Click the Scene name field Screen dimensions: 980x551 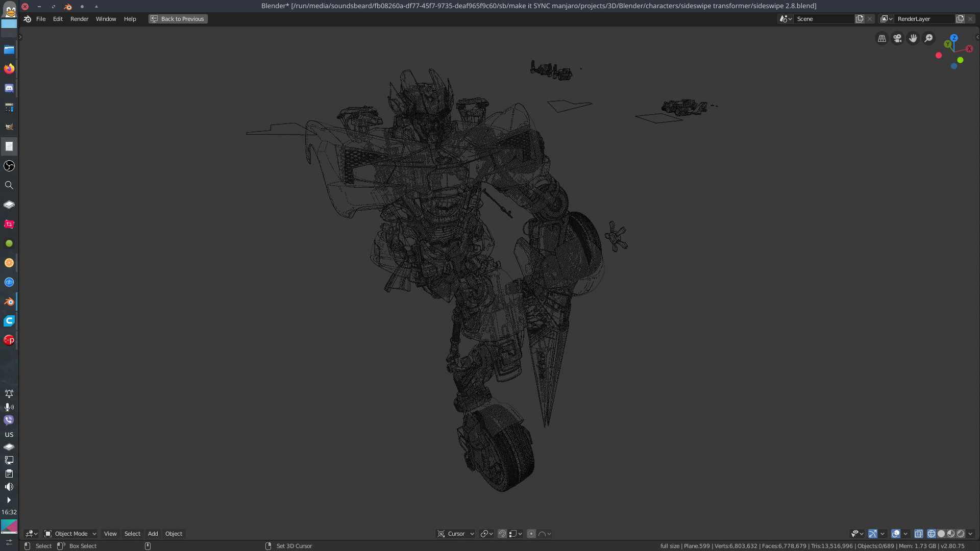click(824, 19)
